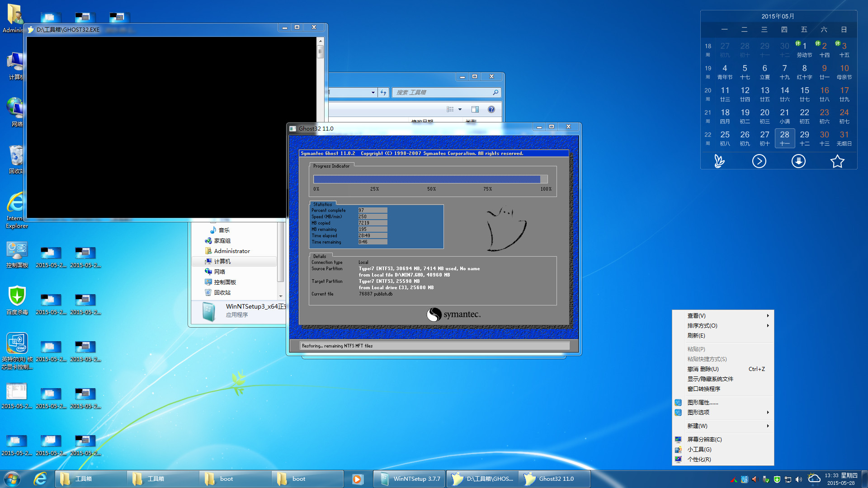Open the 网络 desktop icon
This screenshot has height=488, width=868.
click(16, 112)
